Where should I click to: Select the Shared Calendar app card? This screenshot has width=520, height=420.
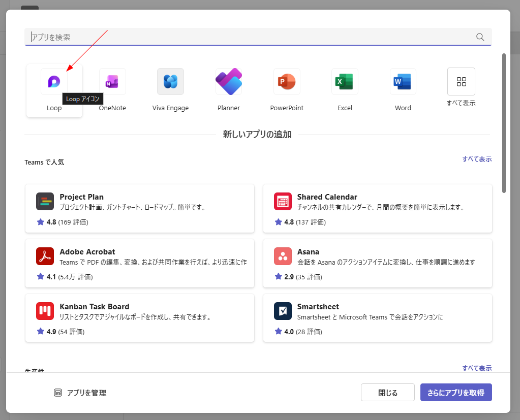(x=377, y=208)
